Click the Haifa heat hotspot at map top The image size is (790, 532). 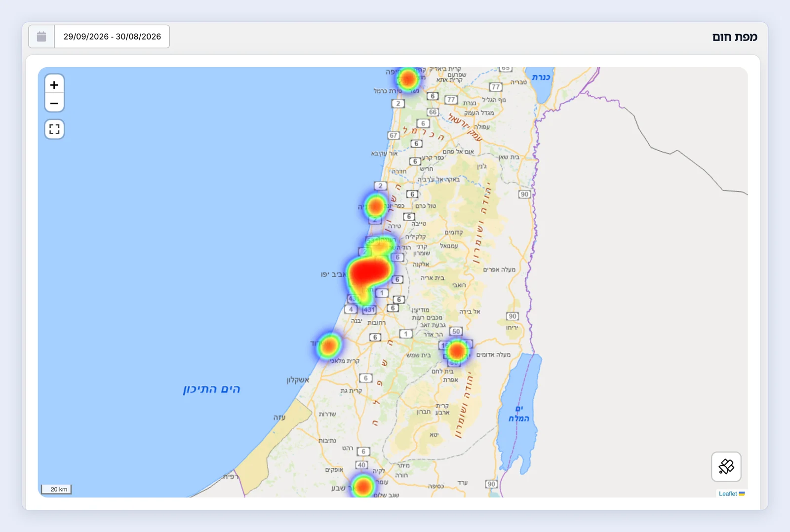(408, 78)
